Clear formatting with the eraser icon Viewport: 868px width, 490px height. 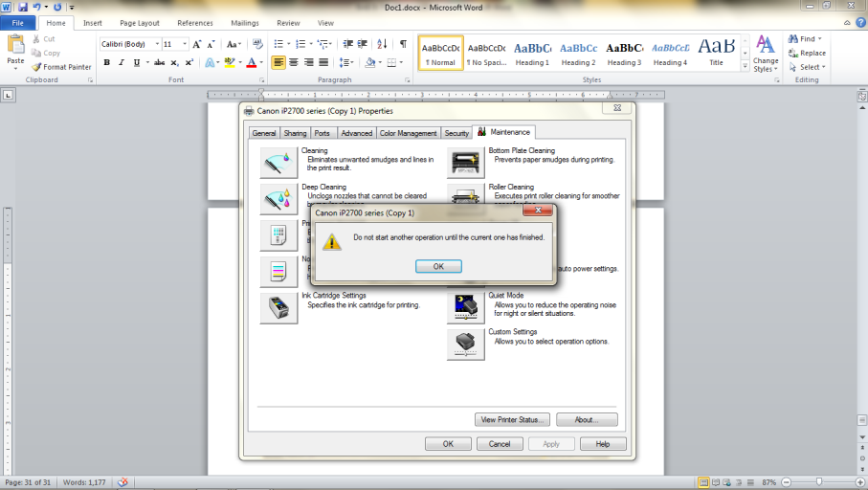[257, 44]
